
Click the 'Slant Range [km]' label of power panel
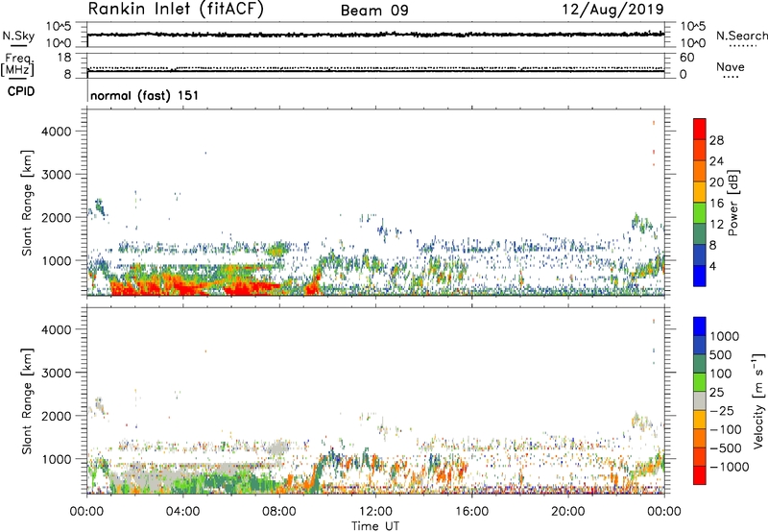coord(27,203)
